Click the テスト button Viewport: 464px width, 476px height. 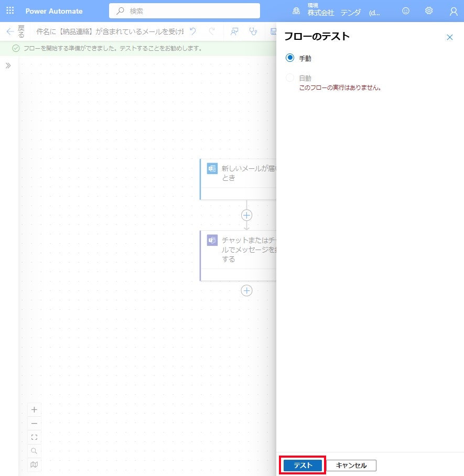(303, 465)
